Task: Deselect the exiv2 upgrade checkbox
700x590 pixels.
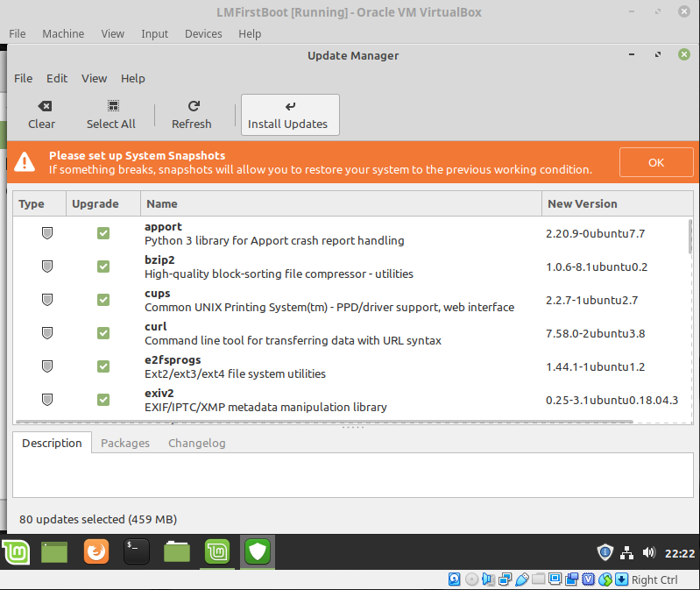Action: (x=103, y=400)
